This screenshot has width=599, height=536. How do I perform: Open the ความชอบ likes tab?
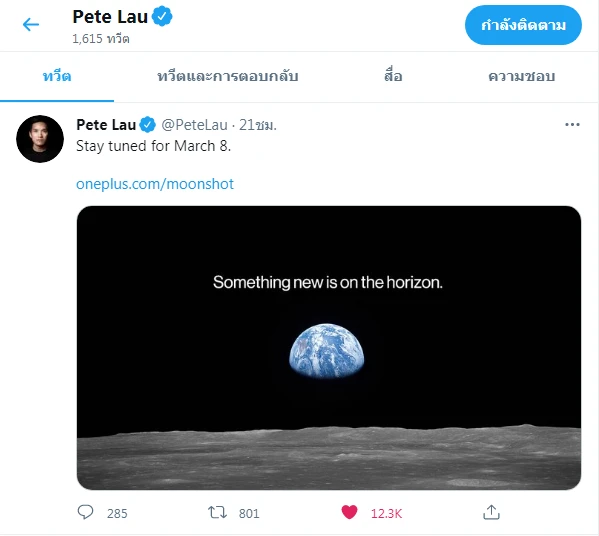point(521,76)
